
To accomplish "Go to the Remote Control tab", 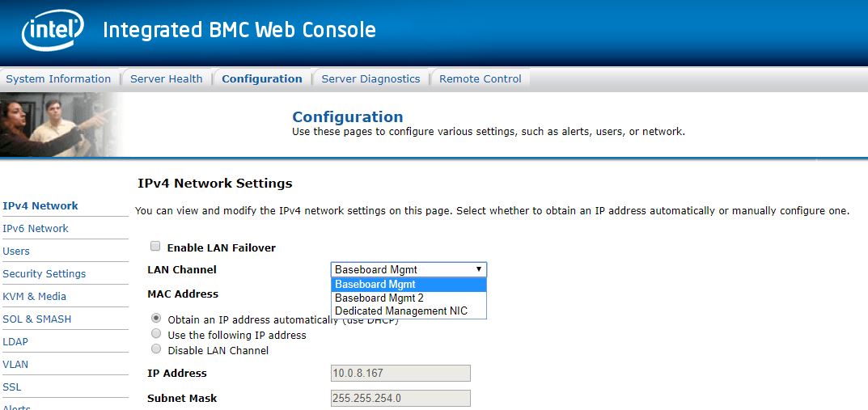I will click(481, 78).
